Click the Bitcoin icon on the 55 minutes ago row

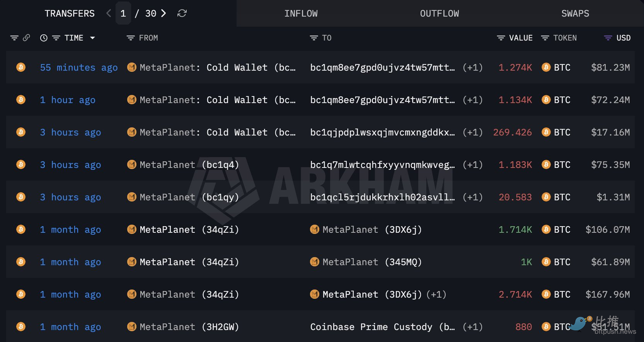coord(21,67)
